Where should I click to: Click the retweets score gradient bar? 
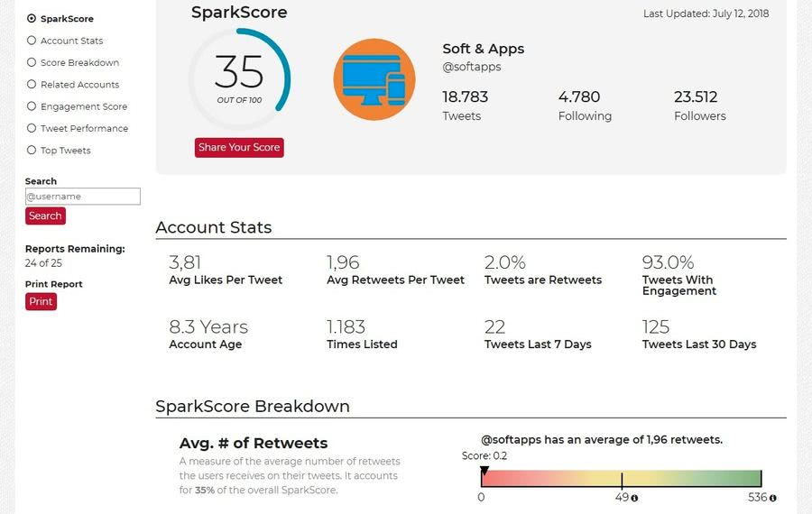click(622, 478)
